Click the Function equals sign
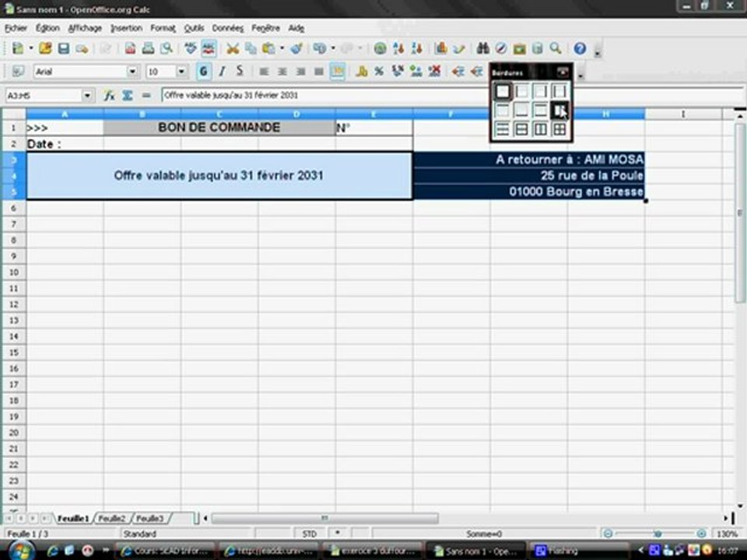The image size is (747, 560). 146,95
